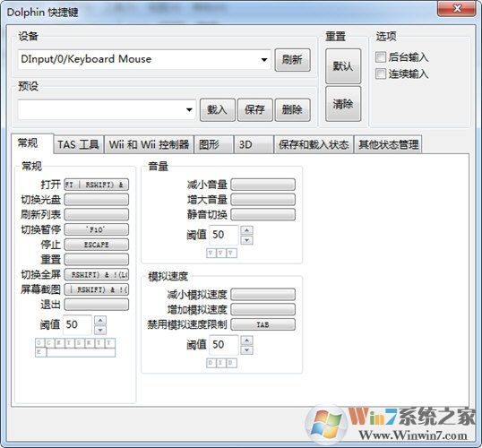Decrease the 模拟速度 阈值 with down arrow

point(247,350)
